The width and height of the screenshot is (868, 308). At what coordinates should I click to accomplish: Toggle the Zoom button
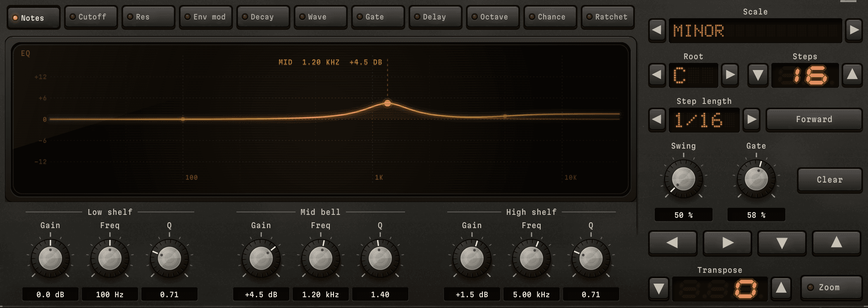pyautogui.click(x=831, y=287)
